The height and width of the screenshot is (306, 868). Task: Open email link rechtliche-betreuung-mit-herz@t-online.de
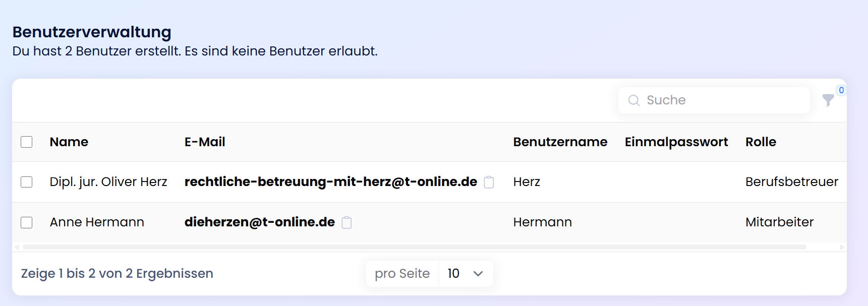pos(330,182)
